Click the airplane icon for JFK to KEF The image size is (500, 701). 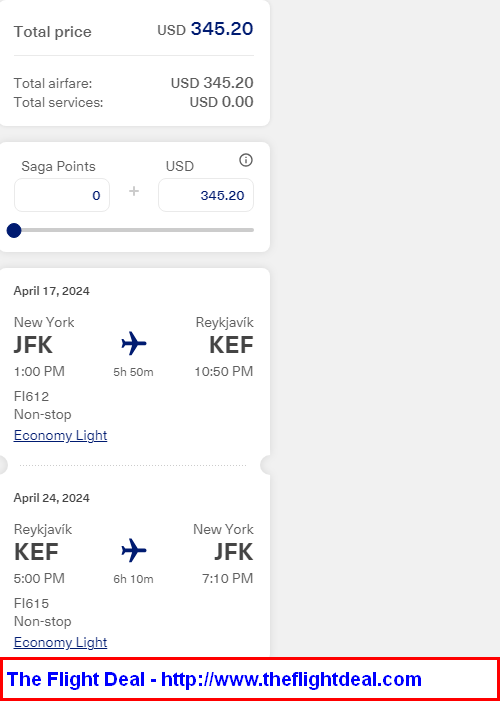[x=134, y=343]
